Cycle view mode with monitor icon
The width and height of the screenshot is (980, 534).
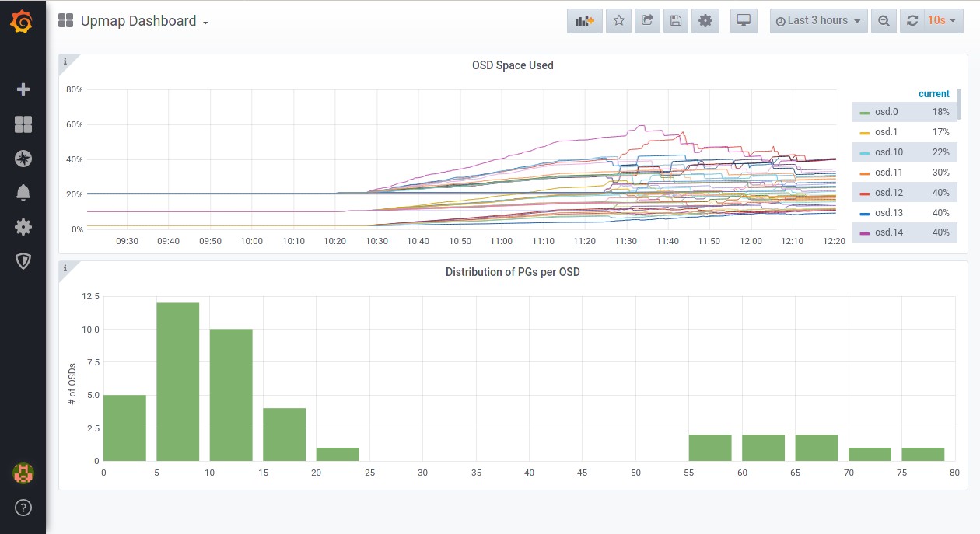click(744, 21)
